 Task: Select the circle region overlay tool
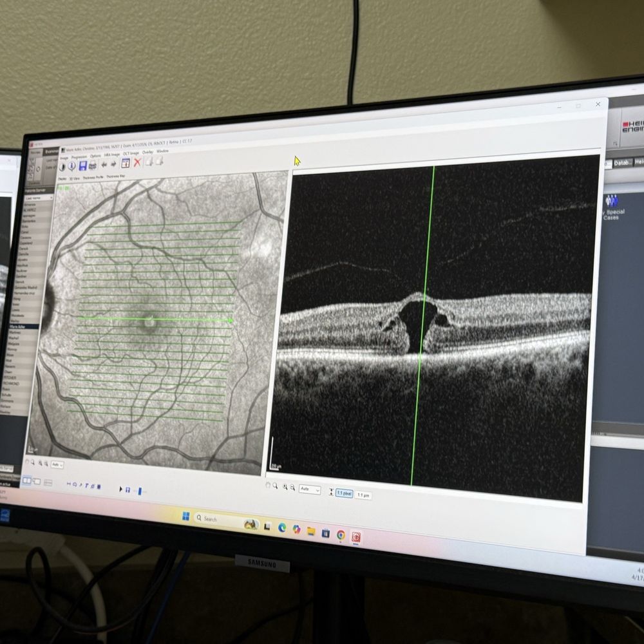tap(75, 485)
